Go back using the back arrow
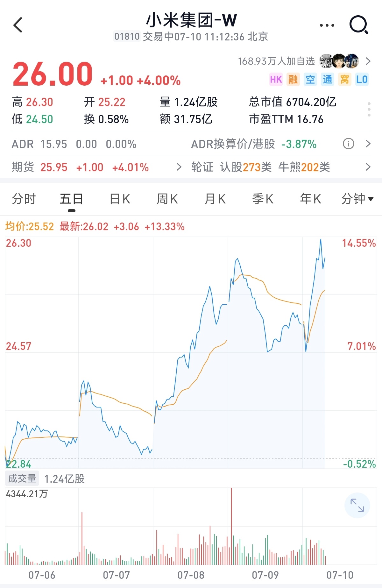The height and width of the screenshot is (588, 382). pos(18,25)
